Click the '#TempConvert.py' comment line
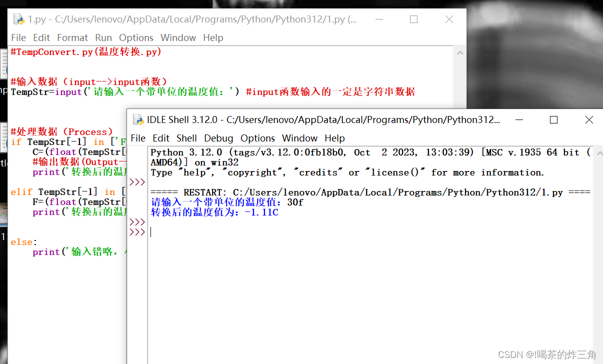 (86, 52)
